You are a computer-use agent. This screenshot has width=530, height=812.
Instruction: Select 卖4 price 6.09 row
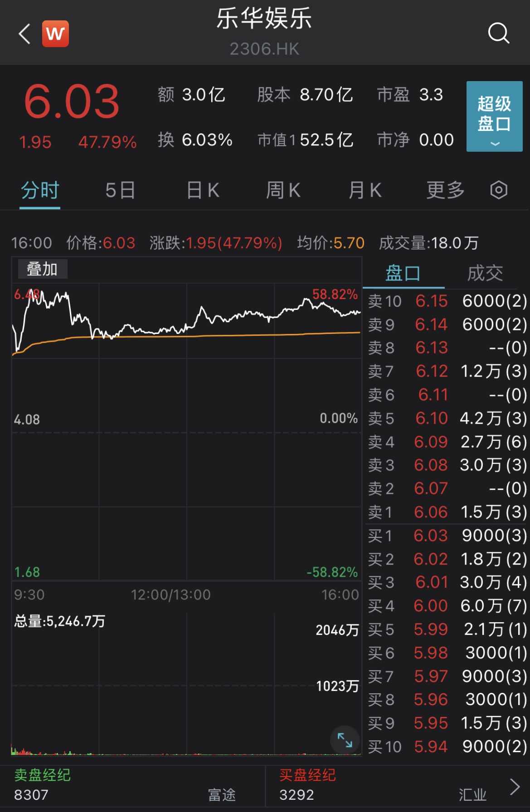click(447, 441)
